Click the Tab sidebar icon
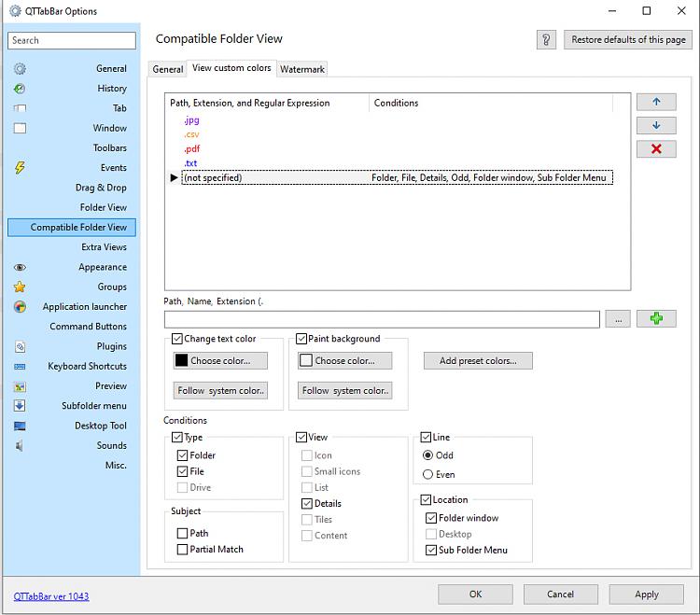 (20, 108)
